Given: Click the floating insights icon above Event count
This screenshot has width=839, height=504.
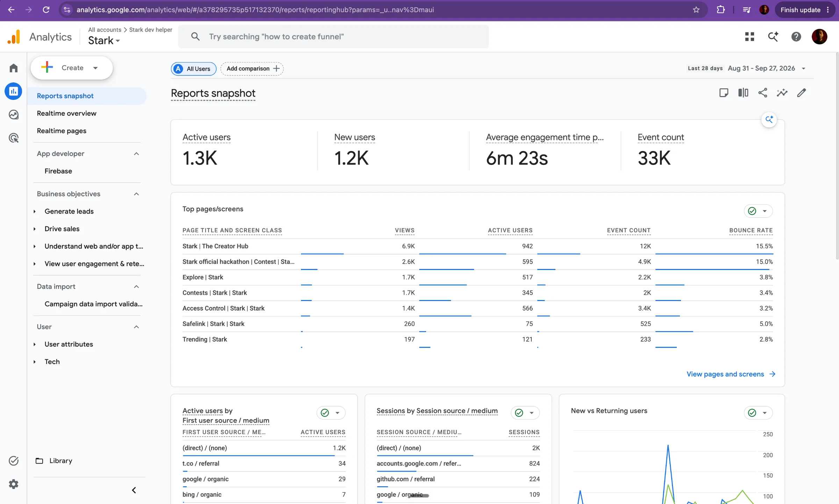Looking at the screenshot, I should click(x=769, y=120).
